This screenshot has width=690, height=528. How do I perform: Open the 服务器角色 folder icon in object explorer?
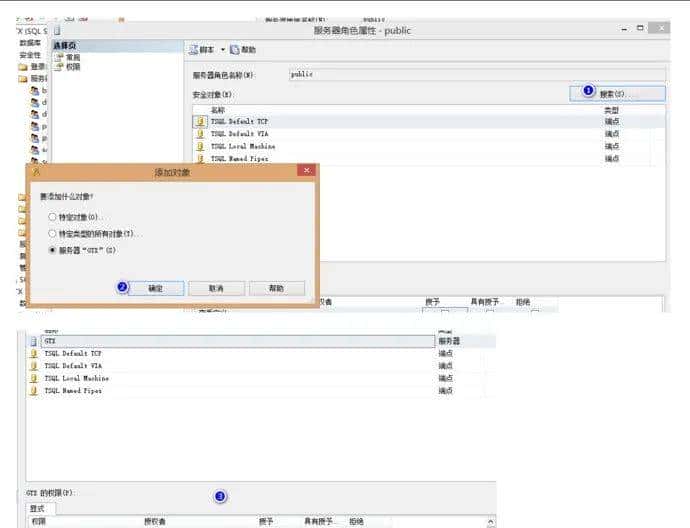click(x=23, y=79)
